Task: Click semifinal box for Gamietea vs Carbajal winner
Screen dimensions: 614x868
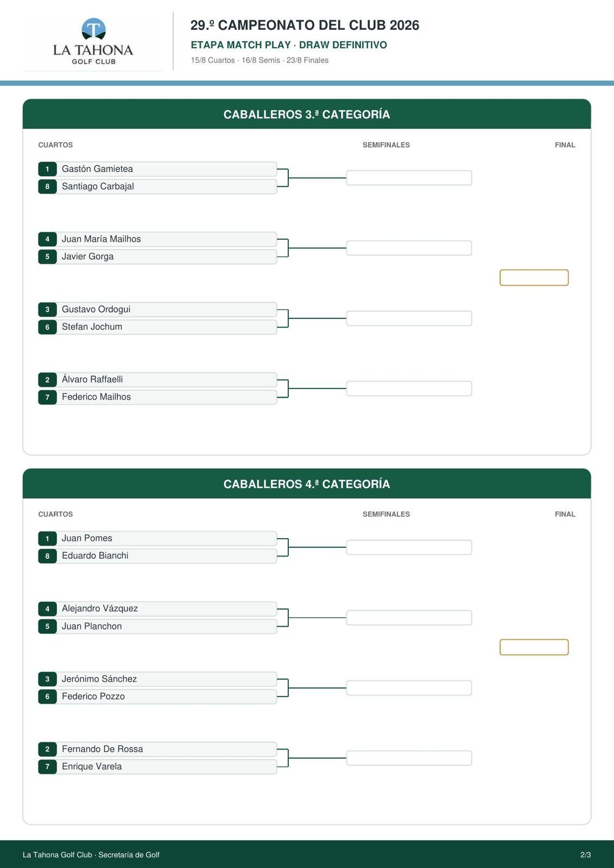Action: [409, 178]
